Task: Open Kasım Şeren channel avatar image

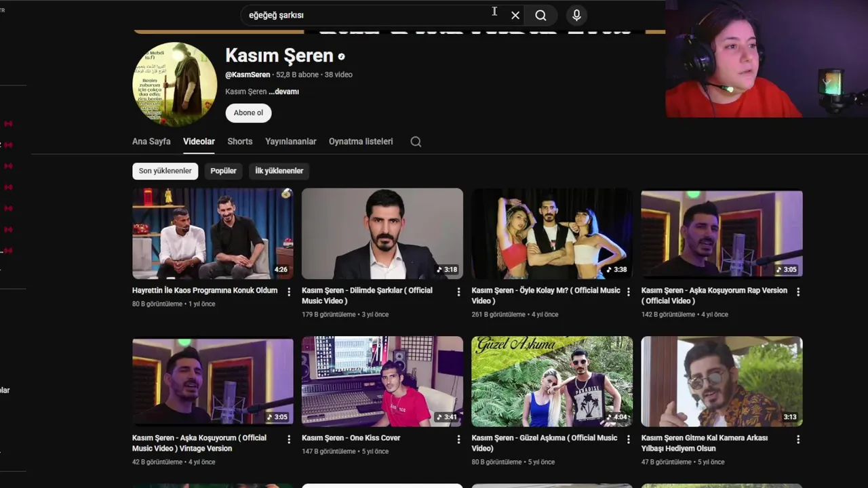Action: (x=175, y=85)
